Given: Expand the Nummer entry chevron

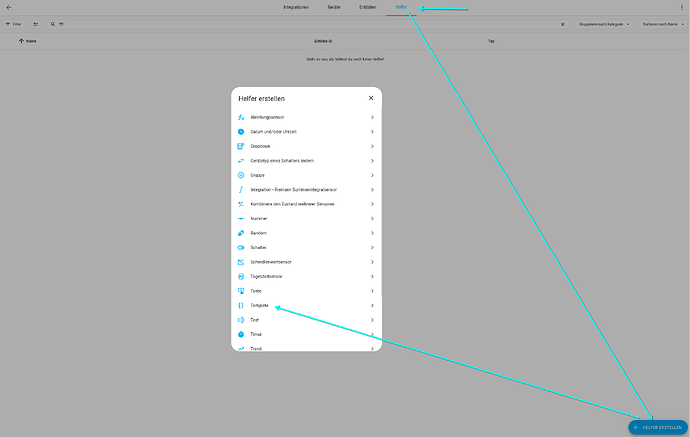Looking at the screenshot, I should (x=372, y=218).
